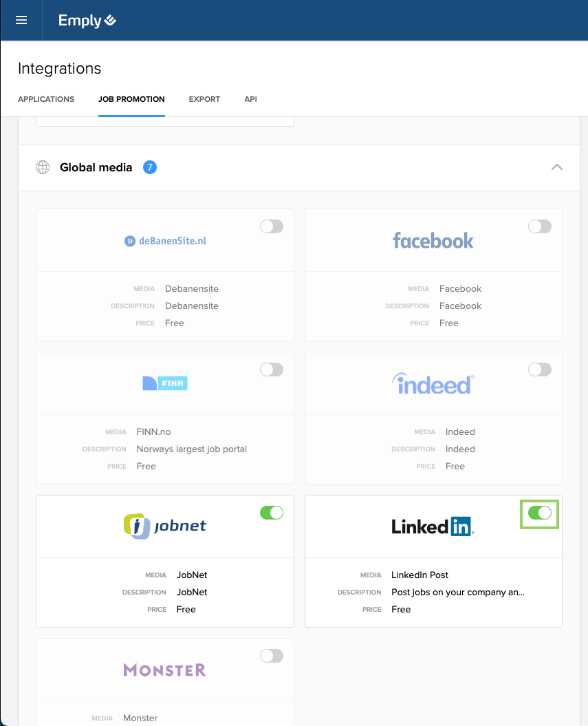Enable the Monster integration toggle
588x726 pixels.
(x=271, y=656)
